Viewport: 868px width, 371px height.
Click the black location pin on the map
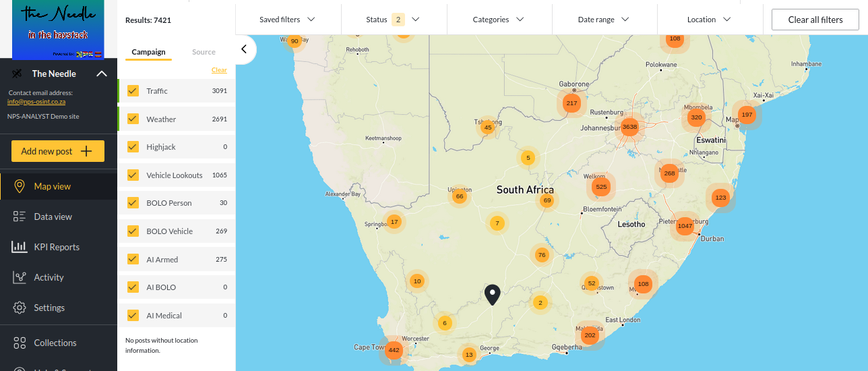[x=493, y=294]
